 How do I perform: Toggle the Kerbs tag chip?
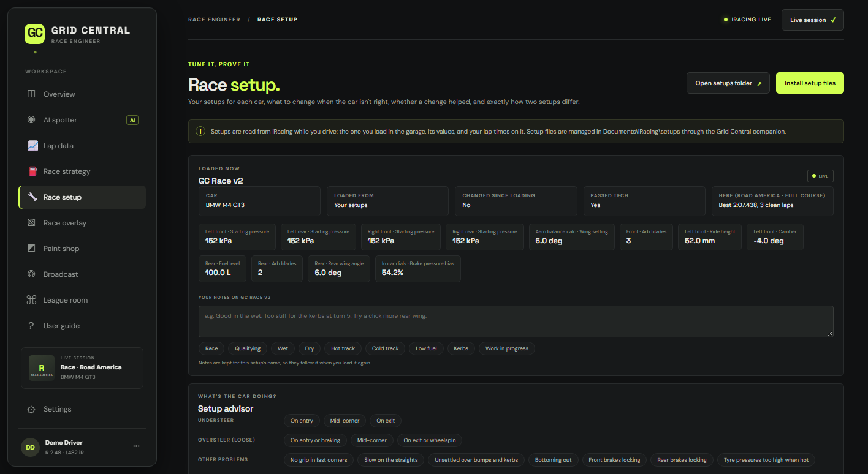click(x=461, y=348)
